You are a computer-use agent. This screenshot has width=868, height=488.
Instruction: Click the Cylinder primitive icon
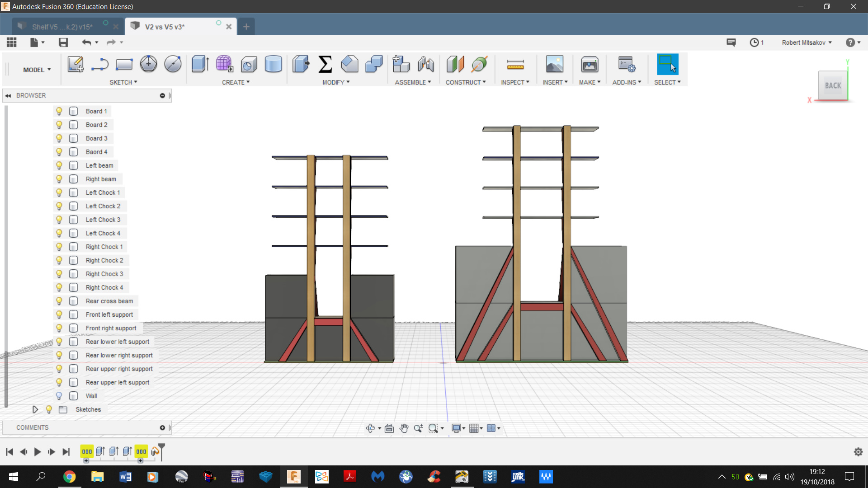tap(273, 64)
